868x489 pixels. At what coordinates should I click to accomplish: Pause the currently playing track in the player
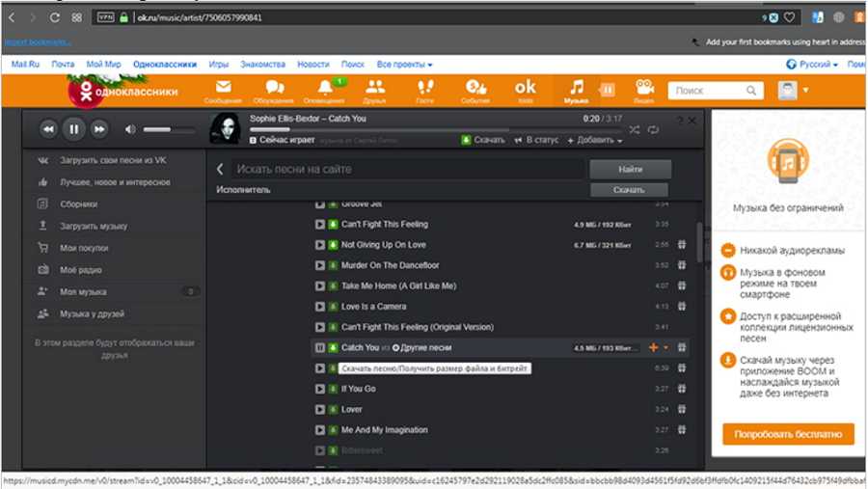[73, 128]
